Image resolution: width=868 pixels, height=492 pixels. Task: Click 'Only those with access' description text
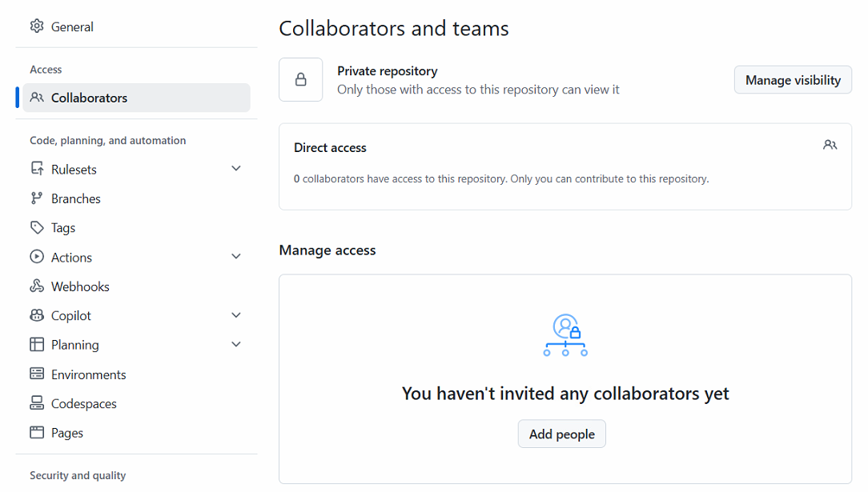pyautogui.click(x=478, y=90)
